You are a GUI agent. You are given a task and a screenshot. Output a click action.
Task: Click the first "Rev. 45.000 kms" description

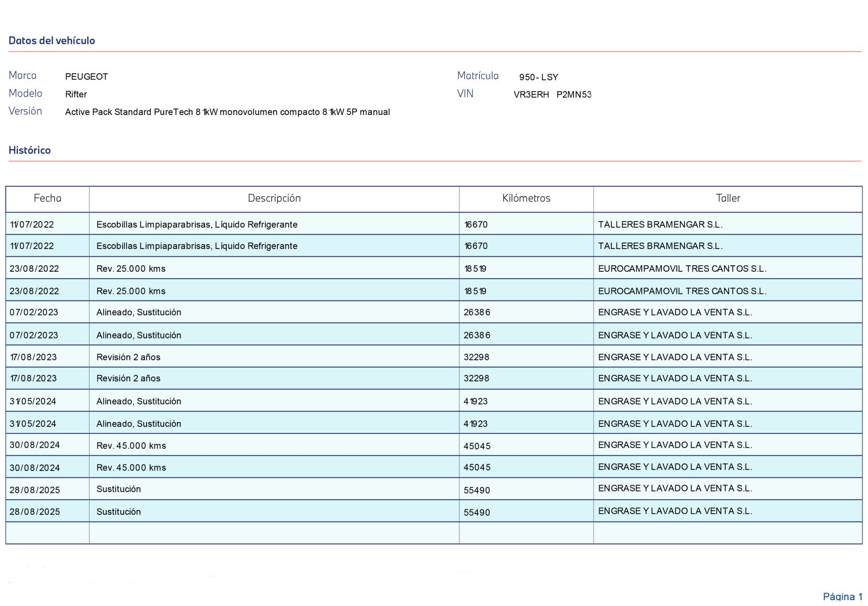[x=131, y=446]
